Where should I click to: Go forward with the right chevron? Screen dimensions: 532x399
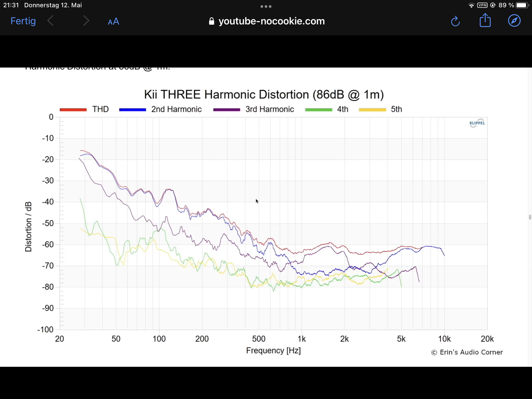click(86, 21)
